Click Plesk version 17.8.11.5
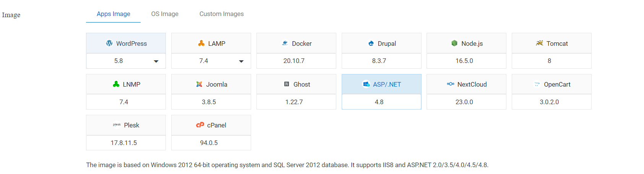Viewport: 644px width, 174px height. 124,143
